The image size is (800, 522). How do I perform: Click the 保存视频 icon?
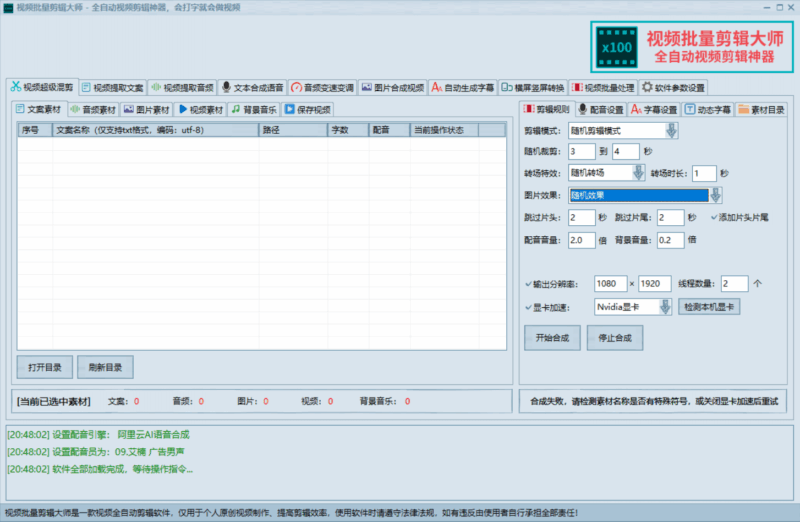click(289, 109)
